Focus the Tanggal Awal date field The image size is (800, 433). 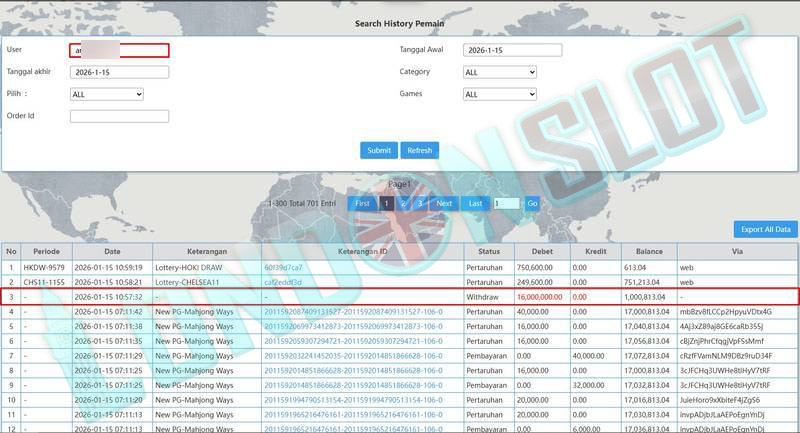pyautogui.click(x=512, y=50)
